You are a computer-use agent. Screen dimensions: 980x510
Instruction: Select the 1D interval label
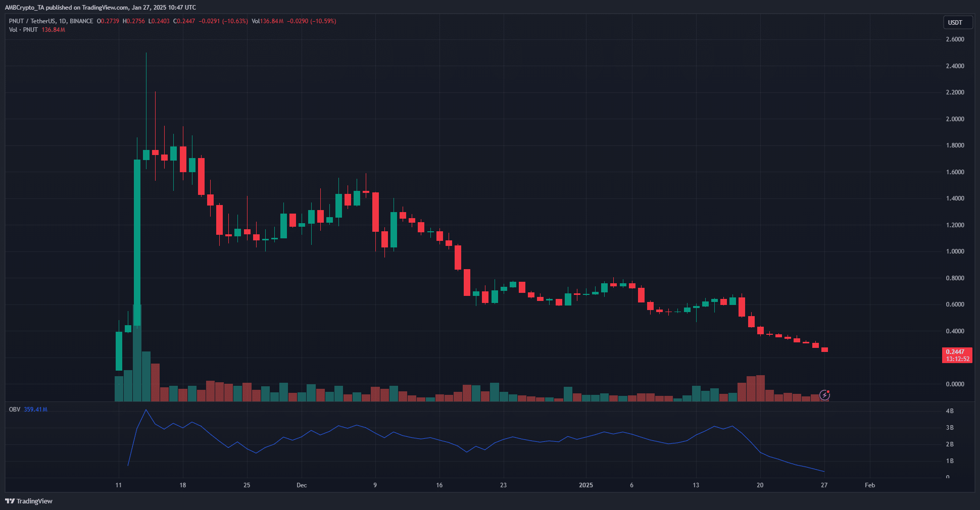click(x=63, y=21)
